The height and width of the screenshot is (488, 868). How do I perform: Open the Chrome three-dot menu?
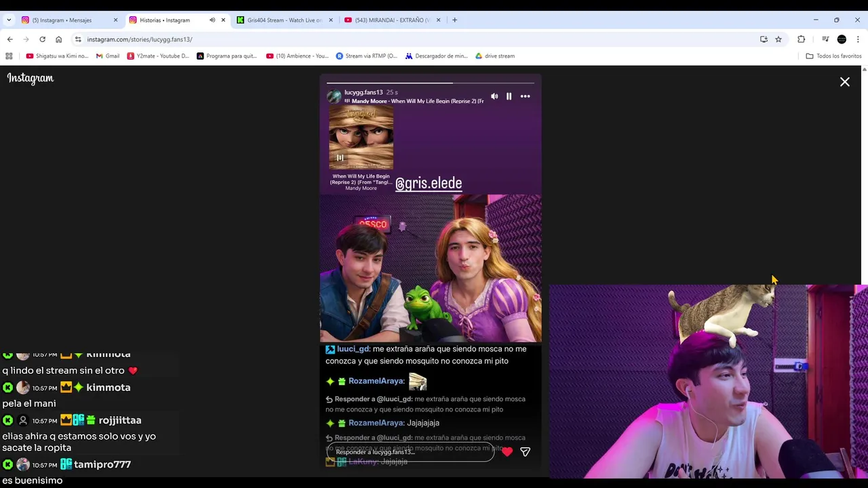[x=858, y=39]
